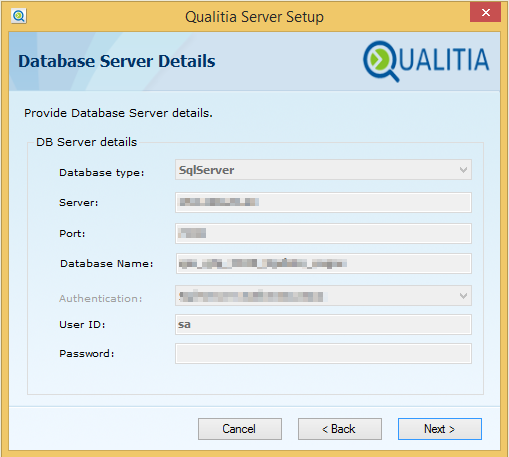This screenshot has width=509, height=457.
Task: Click the Database type label
Action: click(x=101, y=173)
